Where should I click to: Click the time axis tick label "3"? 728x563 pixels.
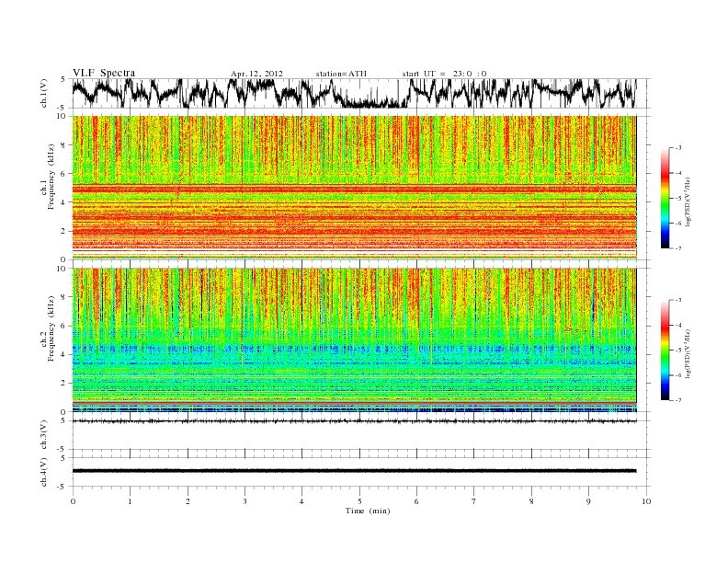(x=245, y=501)
